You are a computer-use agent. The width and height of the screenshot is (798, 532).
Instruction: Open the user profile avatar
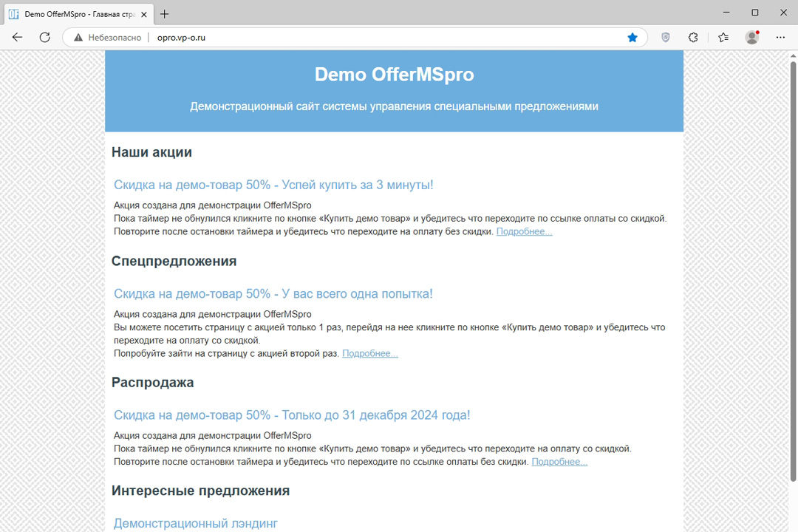[751, 37]
